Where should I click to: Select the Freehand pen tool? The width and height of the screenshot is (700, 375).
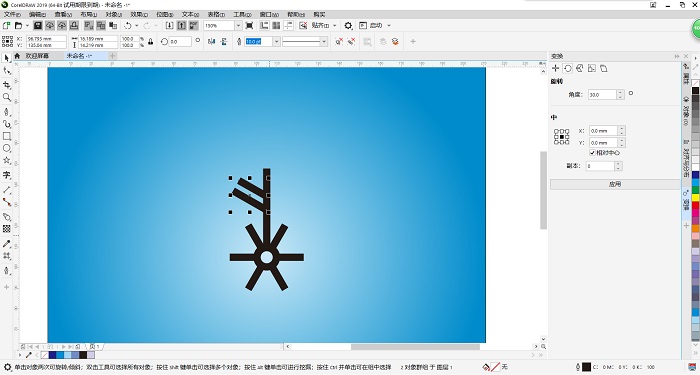coord(7,111)
